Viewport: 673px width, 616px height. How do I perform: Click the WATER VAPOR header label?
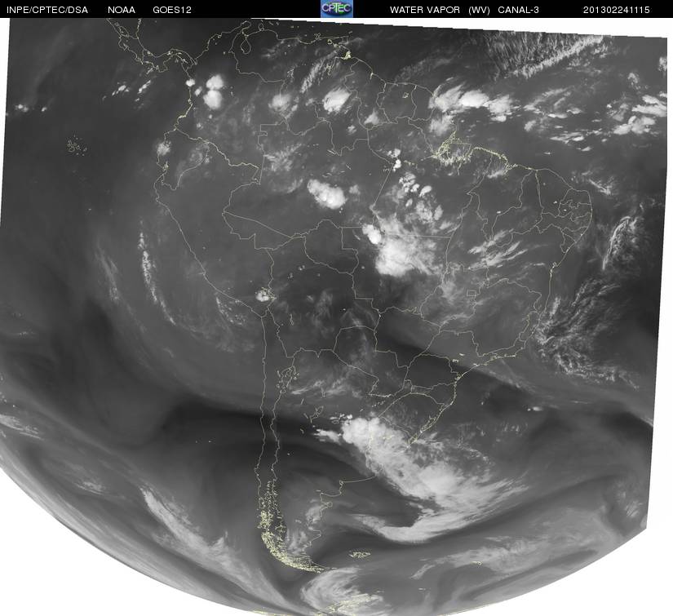click(425, 10)
